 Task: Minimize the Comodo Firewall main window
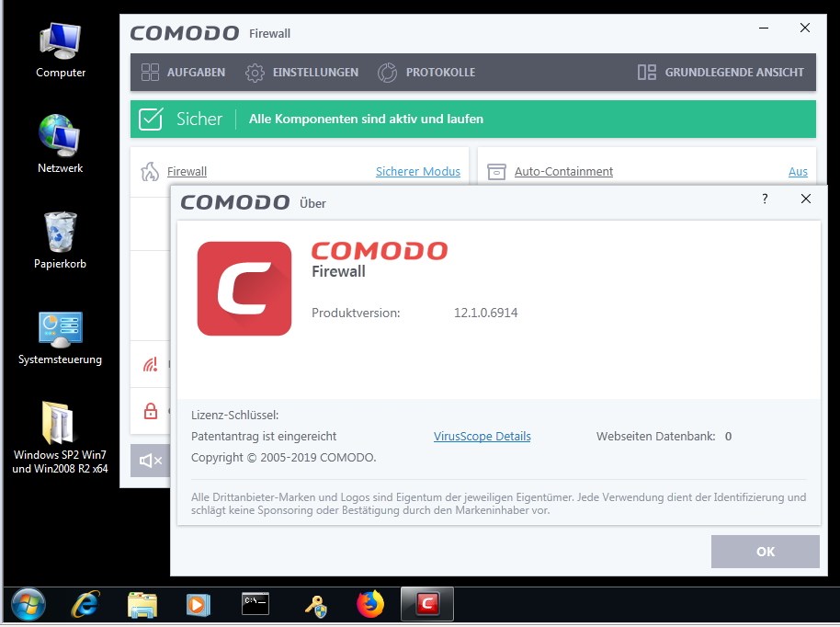pos(764,28)
